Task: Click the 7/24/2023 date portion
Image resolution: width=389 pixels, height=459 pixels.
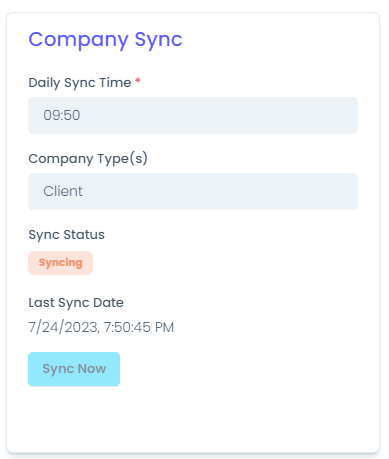Action: [63, 327]
